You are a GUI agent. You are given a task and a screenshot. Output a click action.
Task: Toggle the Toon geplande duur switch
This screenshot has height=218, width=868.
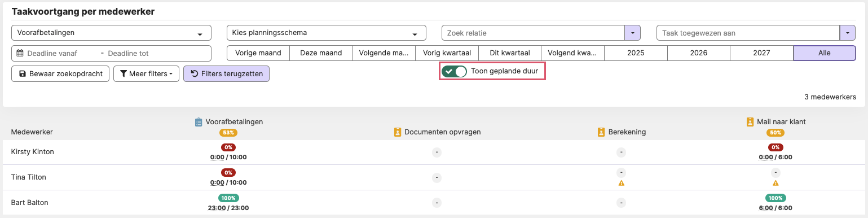pyautogui.click(x=454, y=72)
